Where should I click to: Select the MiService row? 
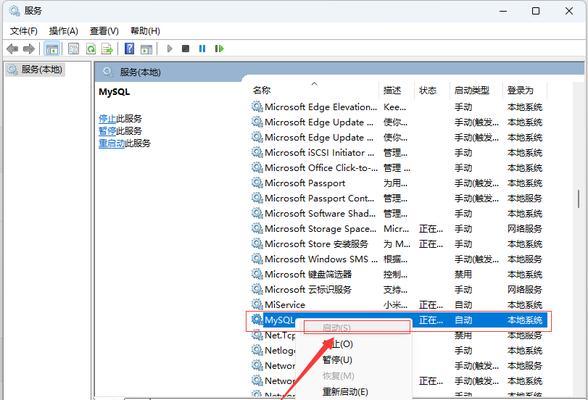point(398,305)
